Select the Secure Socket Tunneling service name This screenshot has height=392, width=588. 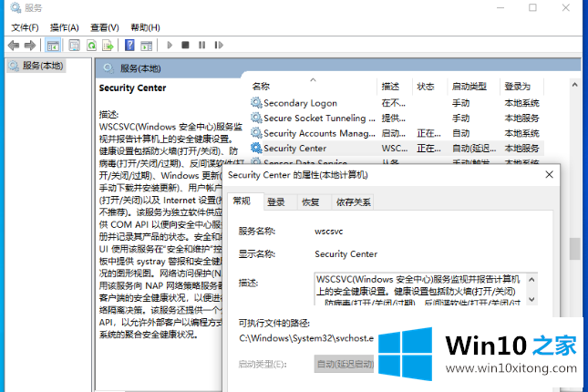[x=319, y=119]
